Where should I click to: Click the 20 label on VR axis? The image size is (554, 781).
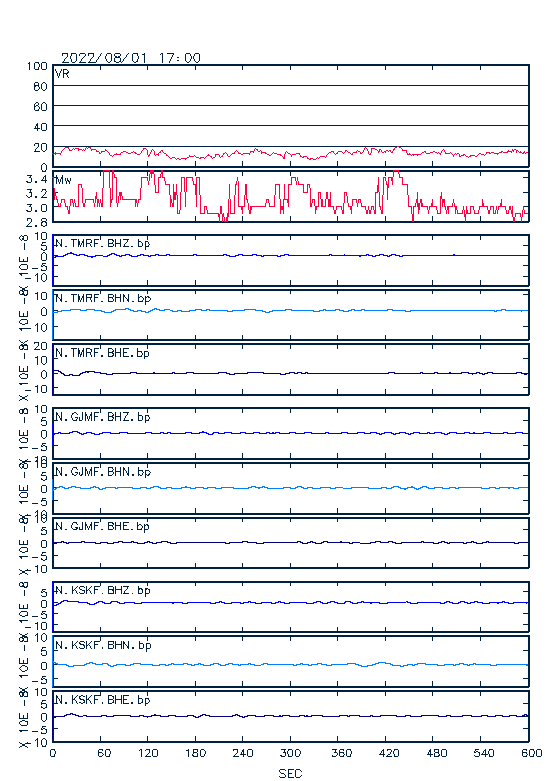point(40,147)
